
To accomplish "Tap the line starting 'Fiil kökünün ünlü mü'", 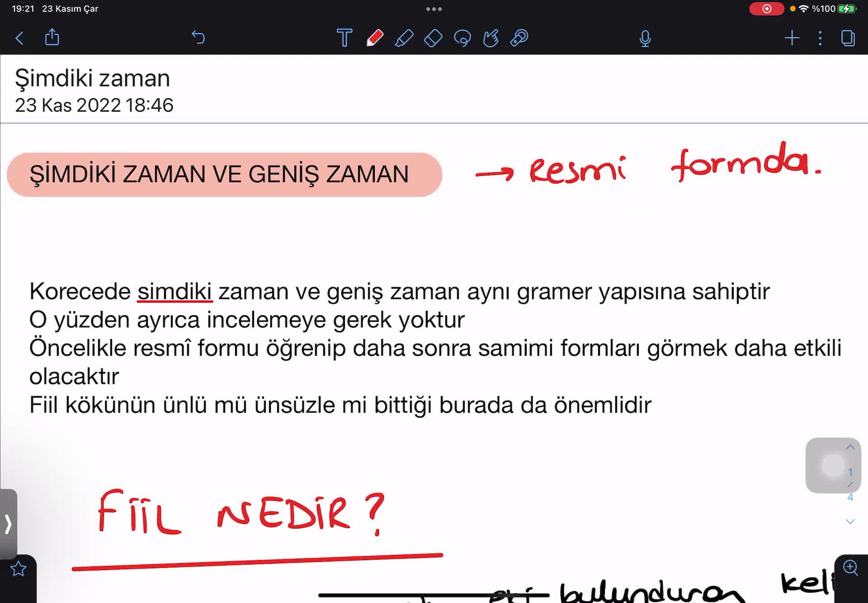I will point(340,405).
